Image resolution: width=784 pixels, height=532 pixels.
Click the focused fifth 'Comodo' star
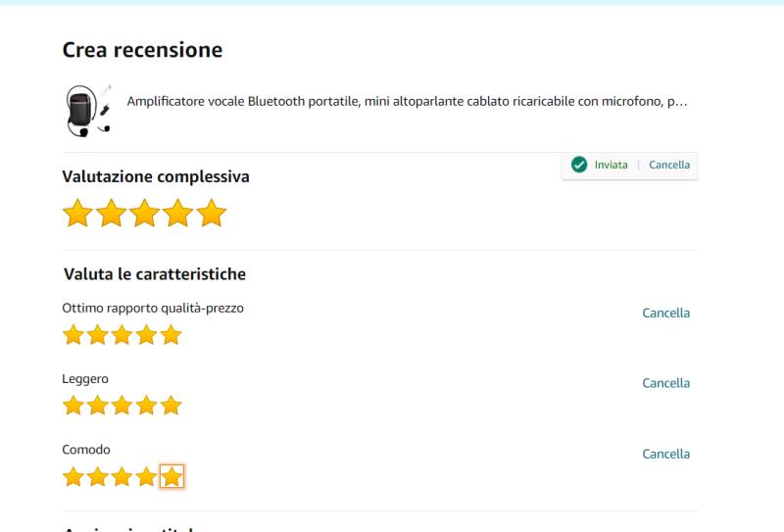[x=171, y=477]
